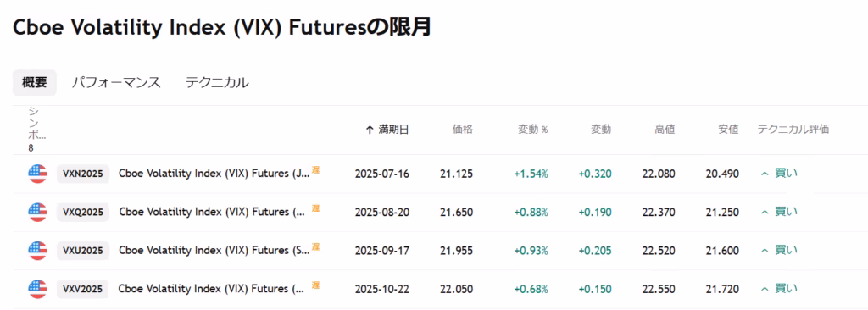Open the VXV2025 futures contract name link
Image resolution: width=868 pixels, height=310 pixels.
pyautogui.click(x=212, y=289)
